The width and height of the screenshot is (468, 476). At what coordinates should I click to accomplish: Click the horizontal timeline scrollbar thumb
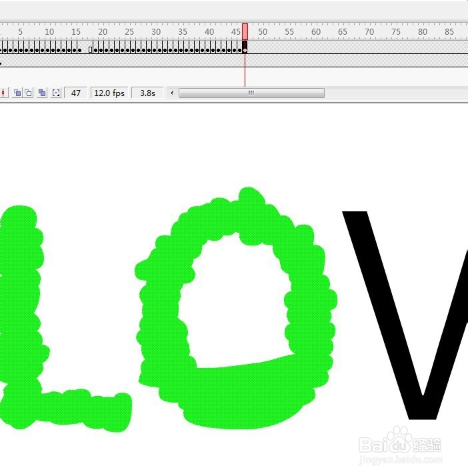coord(251,93)
